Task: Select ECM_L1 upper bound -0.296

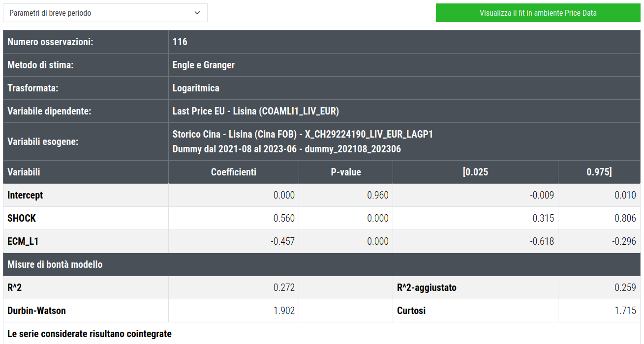Action: tap(624, 241)
